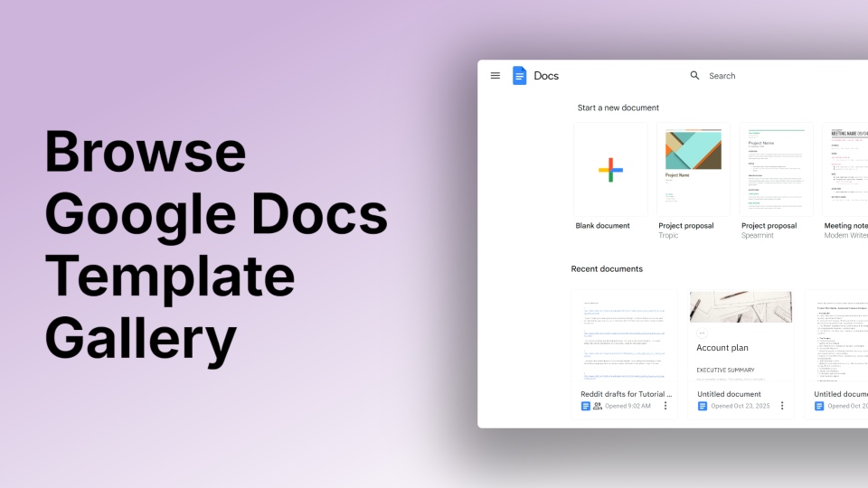Click 'Blank document' label

coord(602,226)
